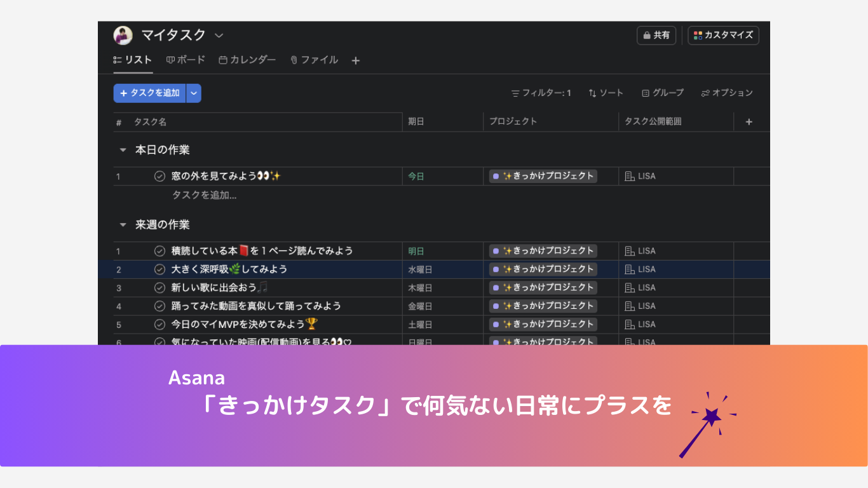This screenshot has width=868, height=488.
Task: Open the ソート sort option
Action: coord(606,93)
